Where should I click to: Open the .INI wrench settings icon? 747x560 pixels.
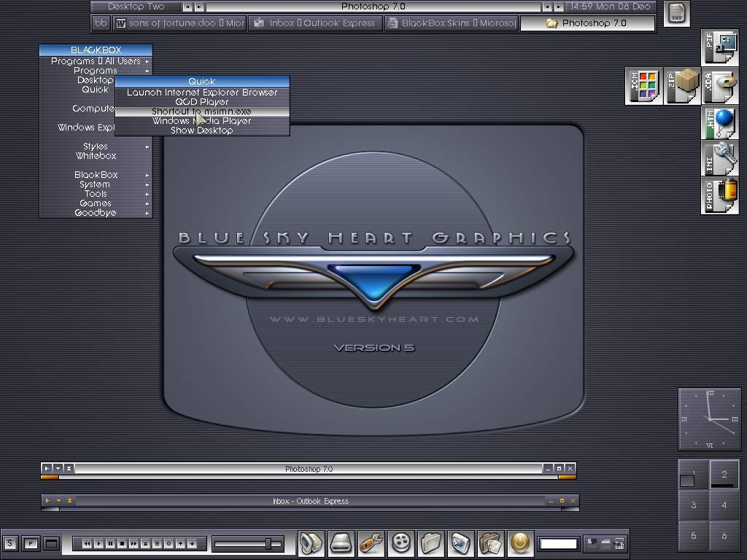click(720, 158)
